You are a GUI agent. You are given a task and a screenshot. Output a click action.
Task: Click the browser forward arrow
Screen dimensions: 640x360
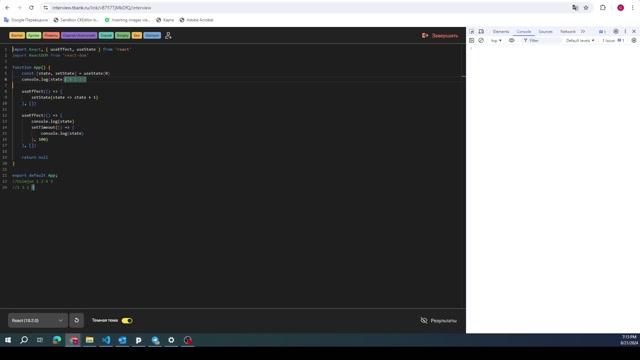click(x=19, y=8)
